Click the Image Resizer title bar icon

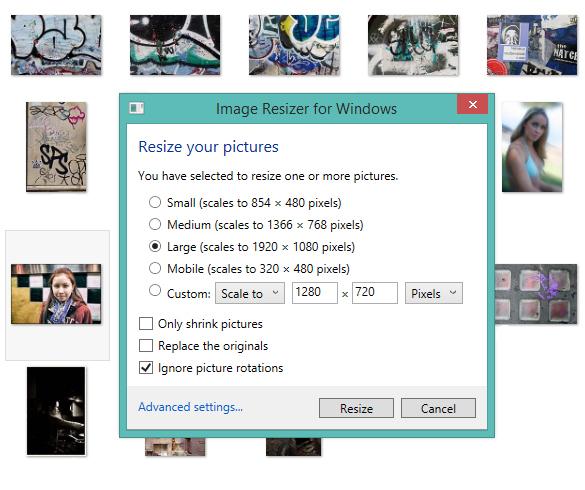pos(136,108)
